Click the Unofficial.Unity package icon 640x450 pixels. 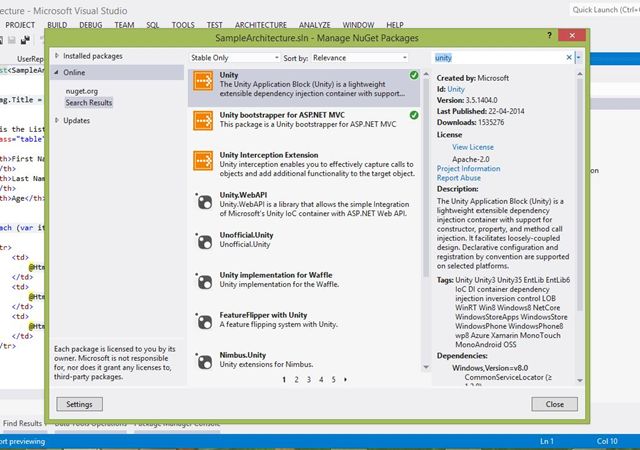click(204, 241)
